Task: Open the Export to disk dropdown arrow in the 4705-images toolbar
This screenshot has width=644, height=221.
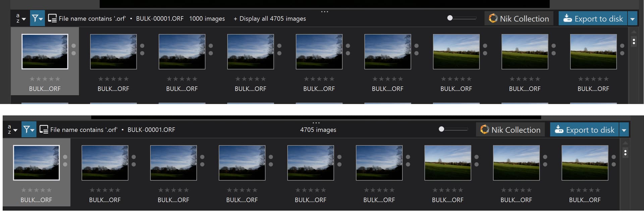Action: [624, 130]
